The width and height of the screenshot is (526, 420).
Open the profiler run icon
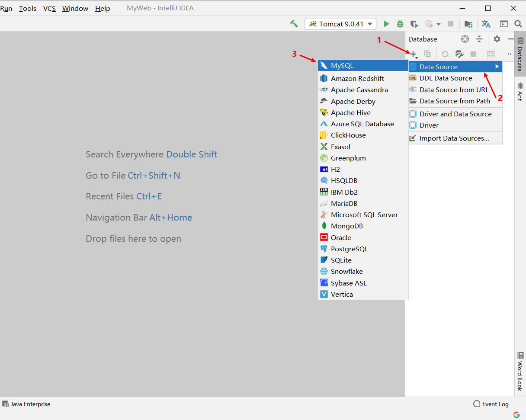click(429, 24)
